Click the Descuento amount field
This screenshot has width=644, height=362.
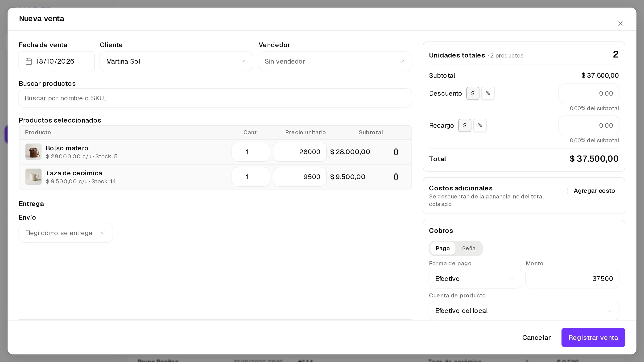coord(589,94)
